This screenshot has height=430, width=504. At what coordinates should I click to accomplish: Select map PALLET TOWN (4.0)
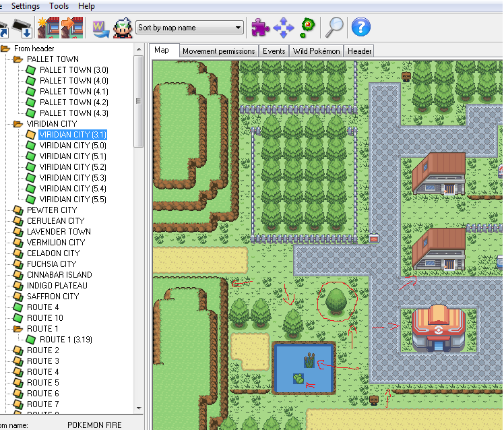tap(73, 81)
